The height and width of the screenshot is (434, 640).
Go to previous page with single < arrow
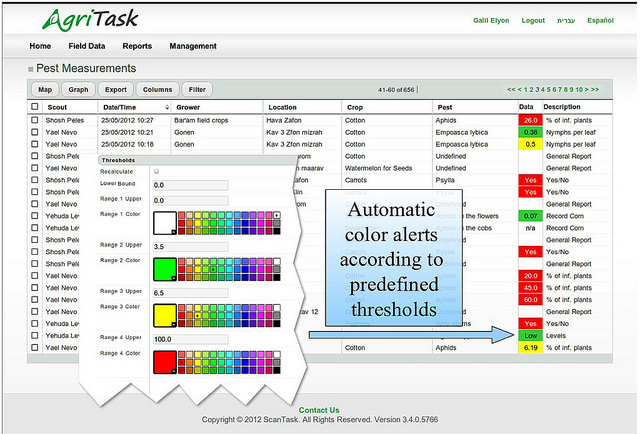[521, 90]
